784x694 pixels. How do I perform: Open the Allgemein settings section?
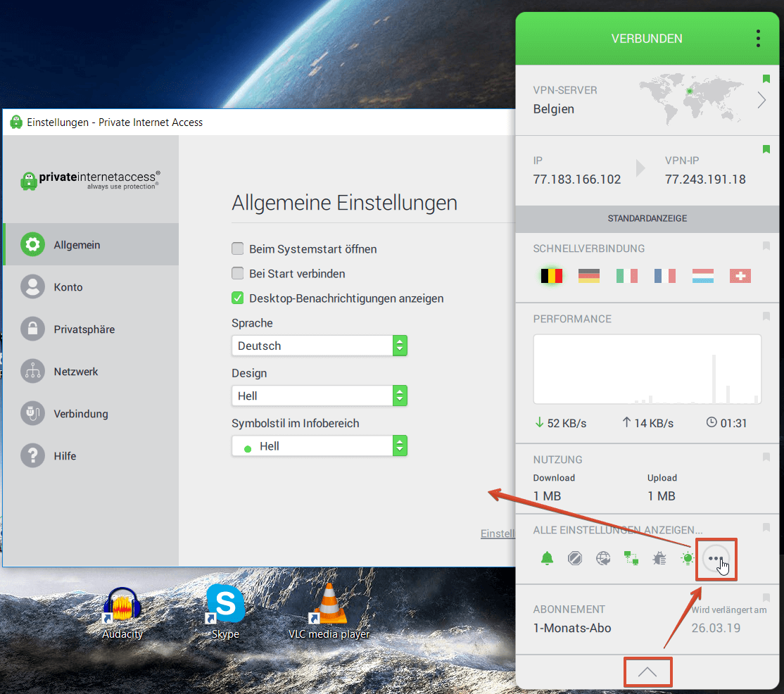pos(91,244)
